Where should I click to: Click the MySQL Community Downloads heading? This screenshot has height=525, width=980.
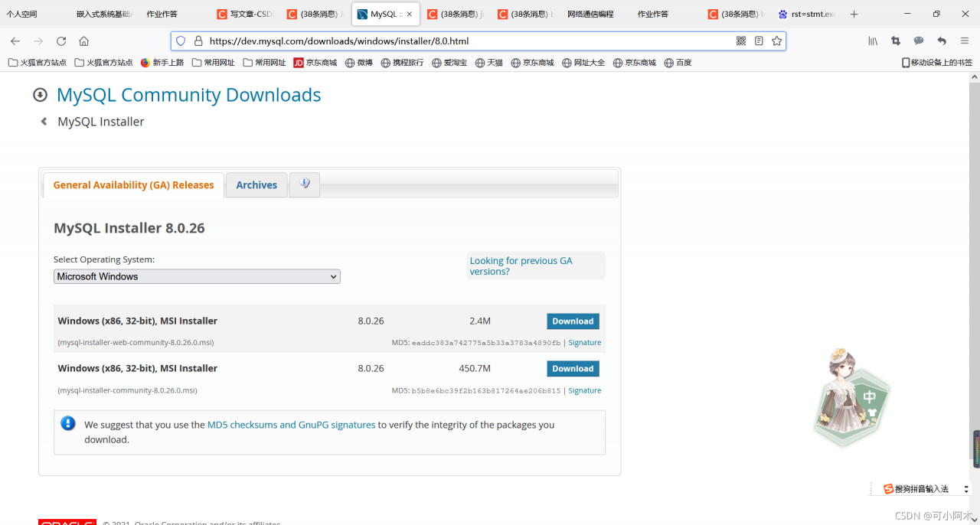188,95
